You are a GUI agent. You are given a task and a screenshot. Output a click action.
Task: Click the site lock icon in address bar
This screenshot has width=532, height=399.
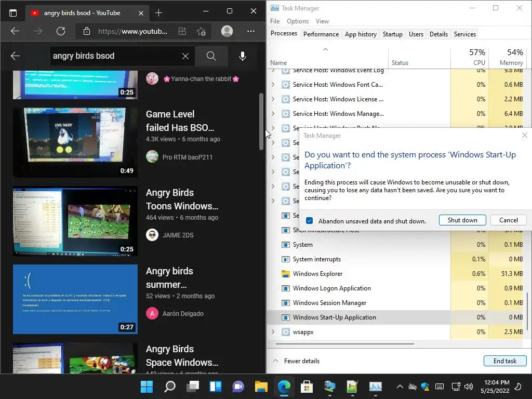tap(87, 31)
